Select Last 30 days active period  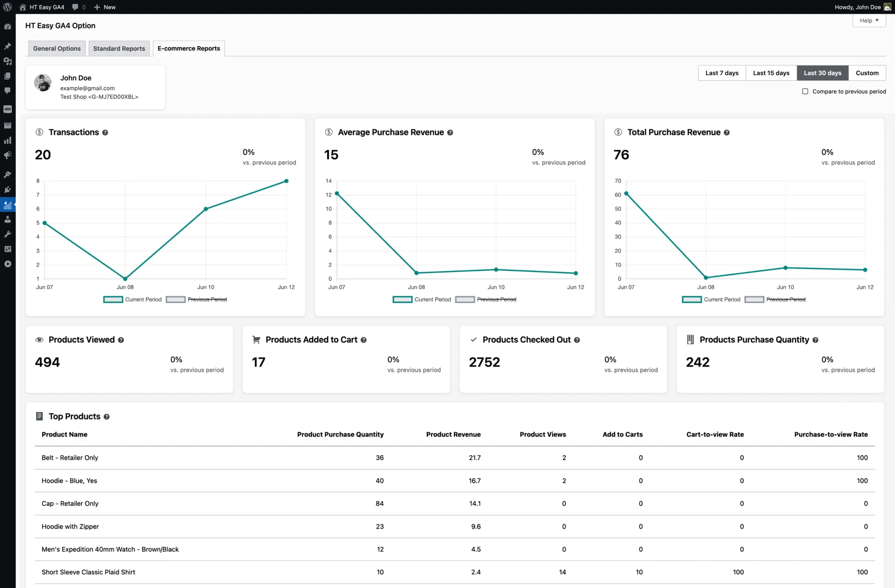(x=822, y=73)
